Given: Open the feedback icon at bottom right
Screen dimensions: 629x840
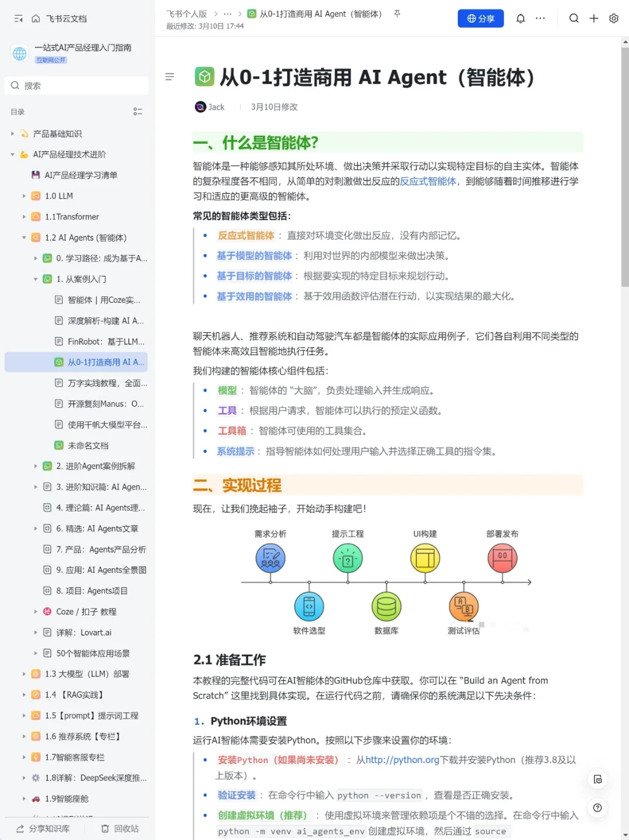Looking at the screenshot, I should pos(598,779).
